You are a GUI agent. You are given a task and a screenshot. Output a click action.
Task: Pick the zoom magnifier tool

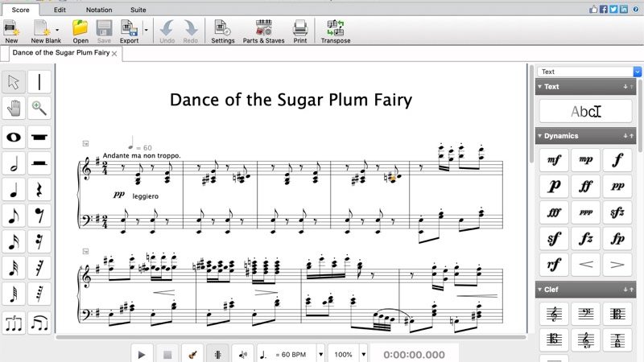click(39, 108)
